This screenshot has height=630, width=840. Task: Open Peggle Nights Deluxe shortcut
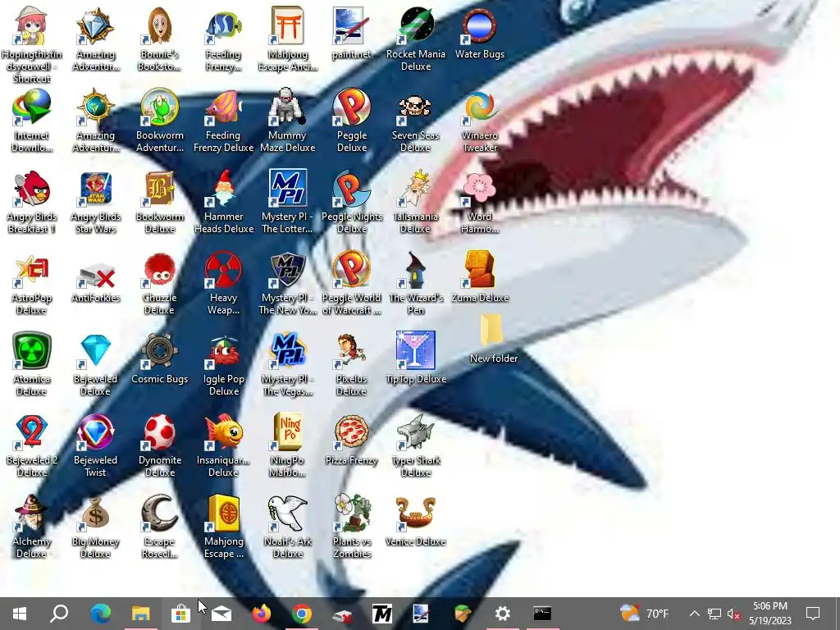351,188
